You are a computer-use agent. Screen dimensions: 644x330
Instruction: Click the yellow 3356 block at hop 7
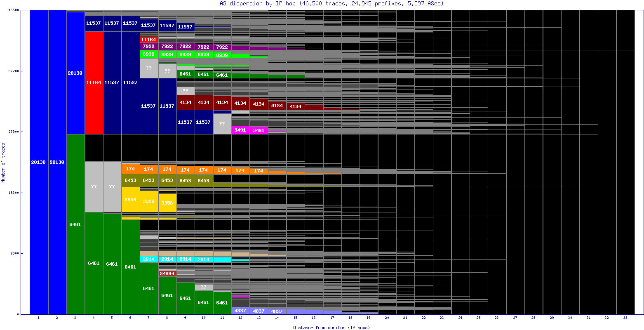click(149, 201)
